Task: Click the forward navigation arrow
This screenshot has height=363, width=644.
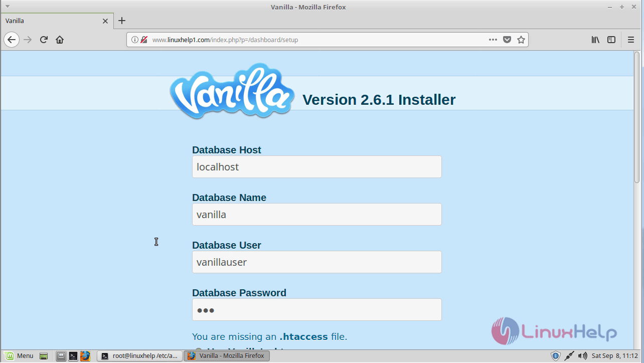Action: tap(28, 40)
